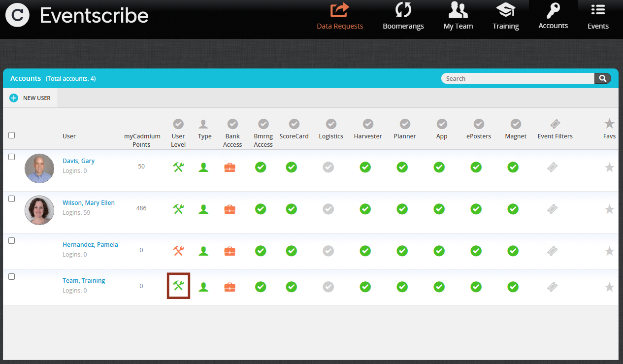Click the Planner header check icon
Screen dimensions: 623x364
pyautogui.click(x=405, y=124)
